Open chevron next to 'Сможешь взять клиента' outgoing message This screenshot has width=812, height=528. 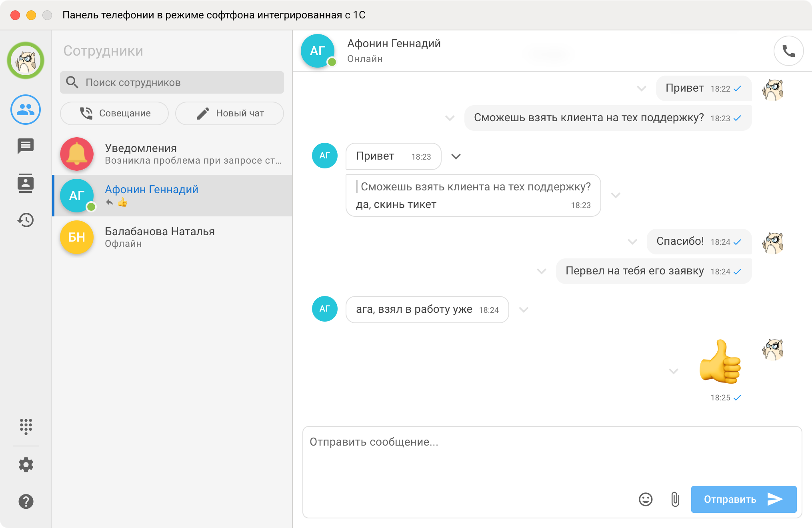450,118
